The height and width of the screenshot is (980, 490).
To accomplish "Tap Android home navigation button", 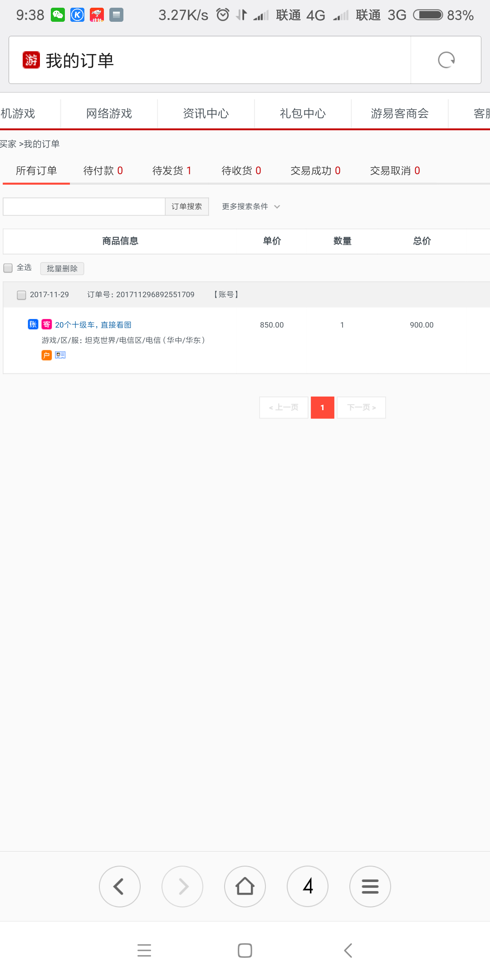I will click(245, 950).
